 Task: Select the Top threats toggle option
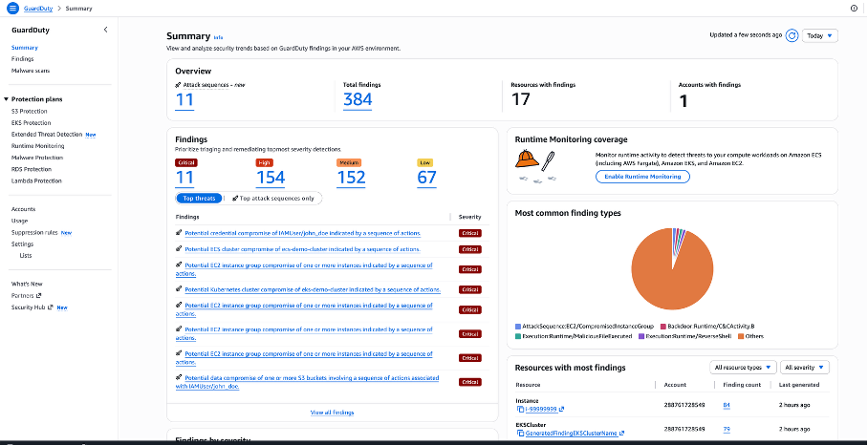coord(199,199)
